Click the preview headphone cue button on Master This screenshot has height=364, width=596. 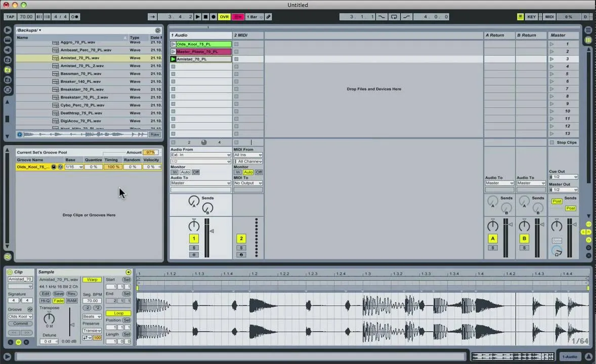[557, 251]
